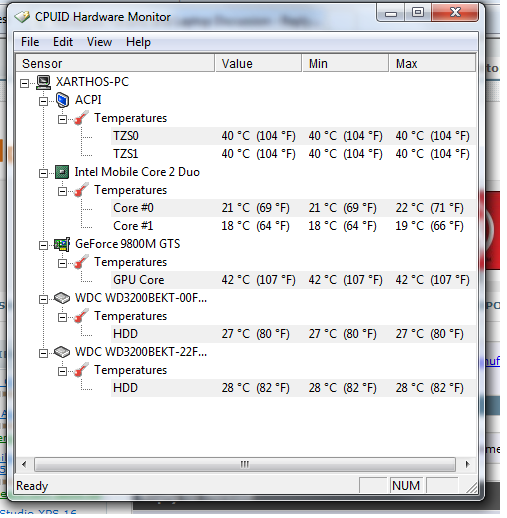Click the WD3200BEKT-22F hard drive icon
The width and height of the screenshot is (507, 518).
[x=62, y=352]
